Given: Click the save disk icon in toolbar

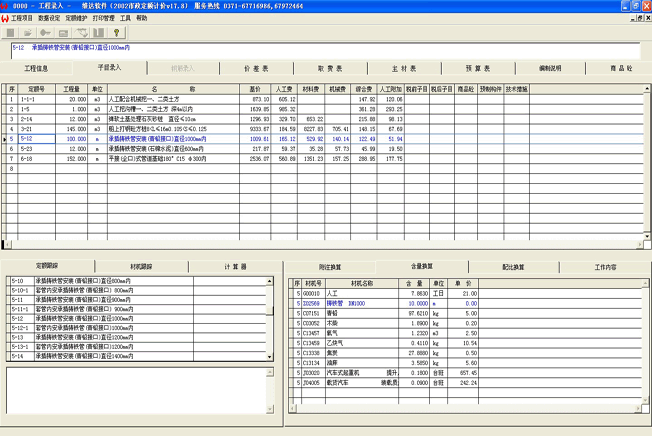Looking at the screenshot, I should coord(11,31).
